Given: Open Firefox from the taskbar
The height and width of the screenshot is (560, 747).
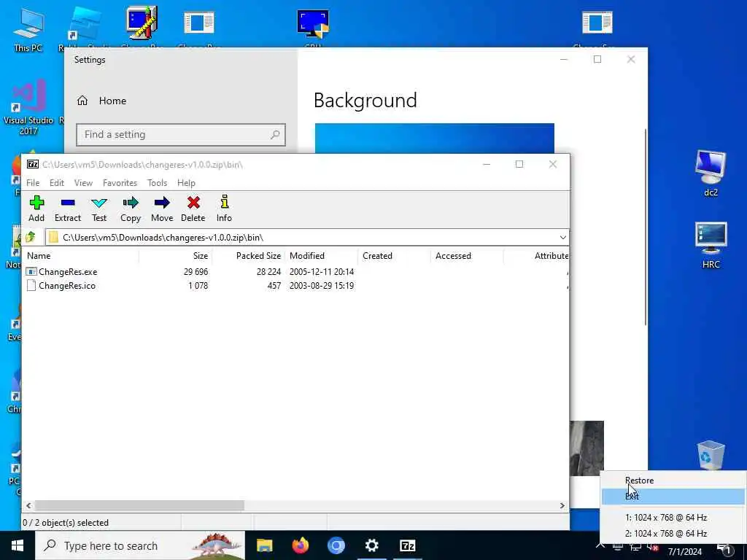Looking at the screenshot, I should [x=300, y=545].
